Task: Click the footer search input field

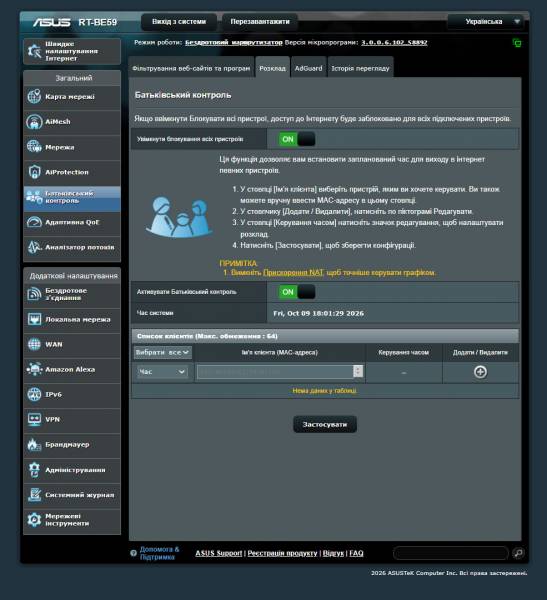Action: point(451,553)
